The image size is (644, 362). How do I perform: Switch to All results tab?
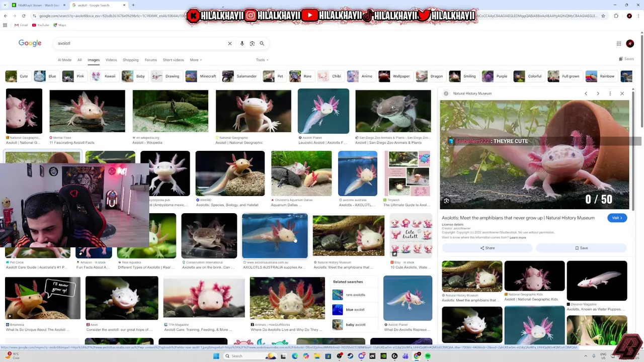79,60
